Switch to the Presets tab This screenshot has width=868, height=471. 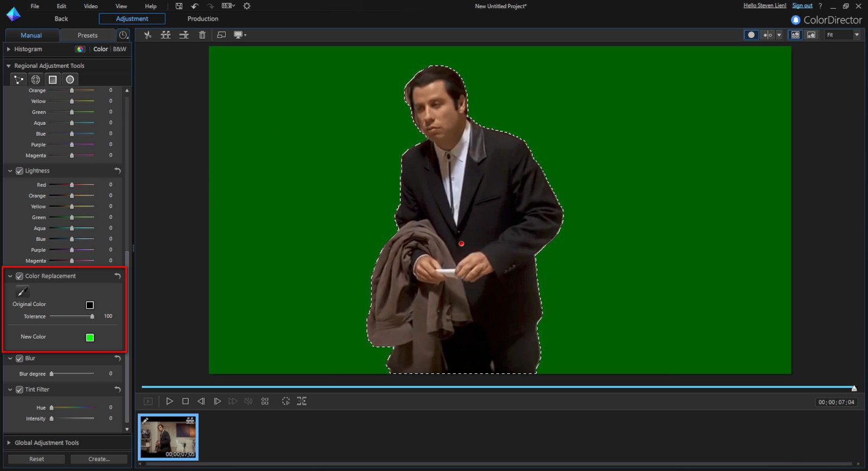pos(87,35)
